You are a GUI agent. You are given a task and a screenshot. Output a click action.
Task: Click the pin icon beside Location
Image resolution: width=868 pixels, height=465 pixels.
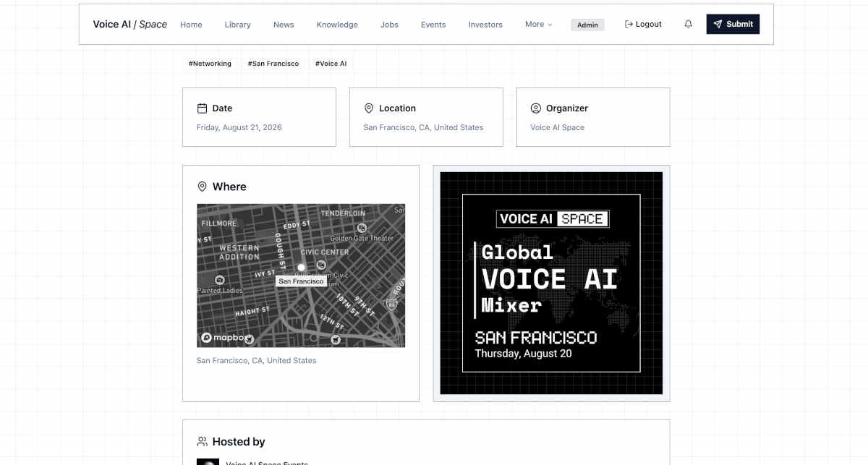pos(369,108)
